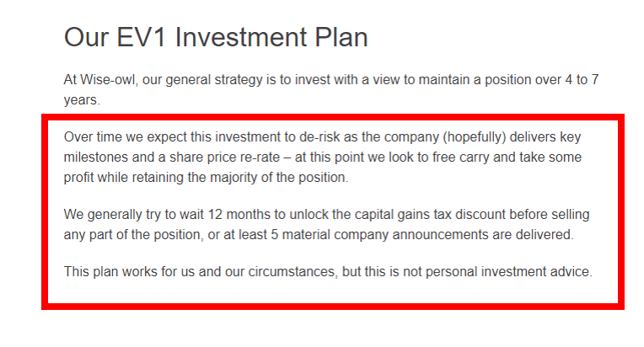
Task: Click the top edge of the red highlight box
Action: point(333,117)
